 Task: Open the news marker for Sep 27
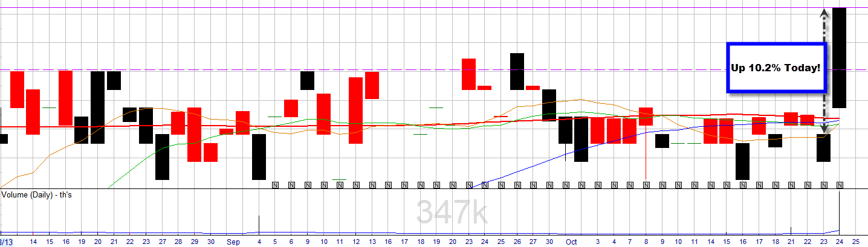click(533, 185)
